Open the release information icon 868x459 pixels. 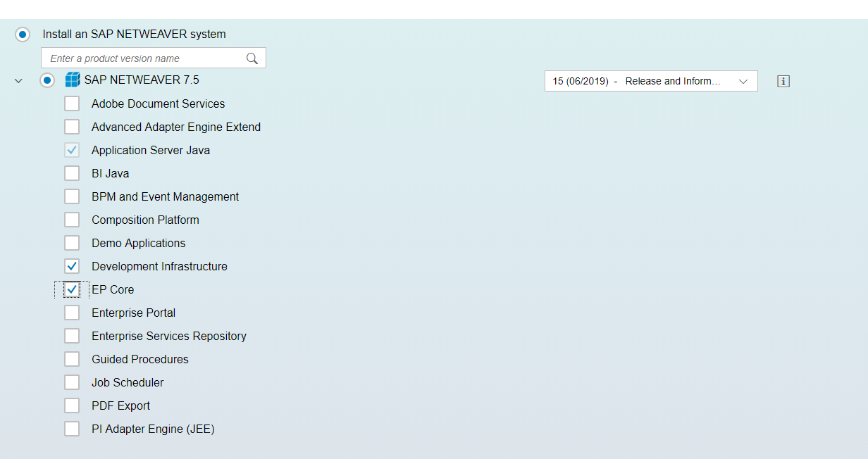pyautogui.click(x=783, y=81)
